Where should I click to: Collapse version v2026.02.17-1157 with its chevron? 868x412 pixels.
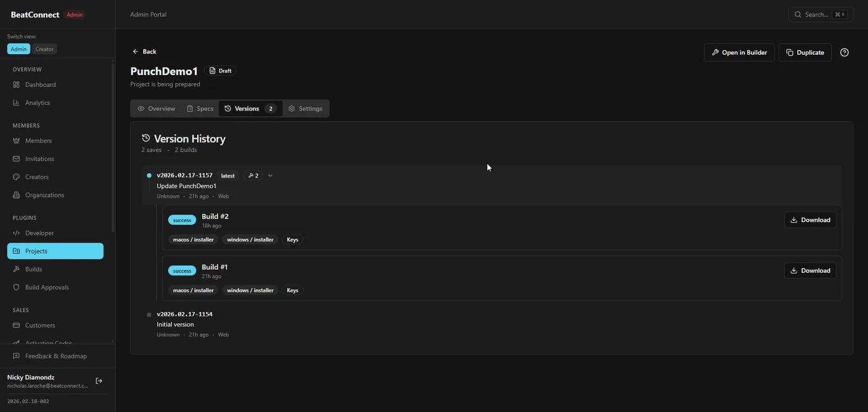click(x=268, y=174)
